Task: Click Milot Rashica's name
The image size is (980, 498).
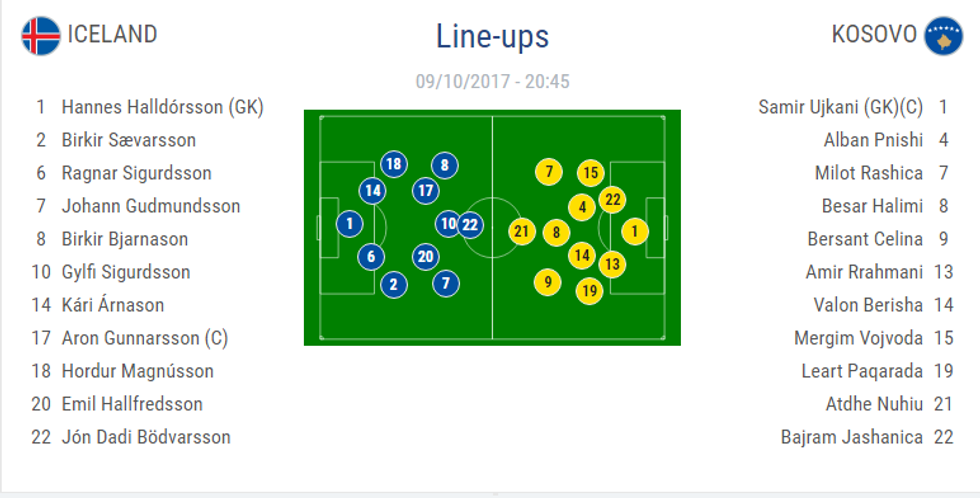Action: (x=868, y=173)
